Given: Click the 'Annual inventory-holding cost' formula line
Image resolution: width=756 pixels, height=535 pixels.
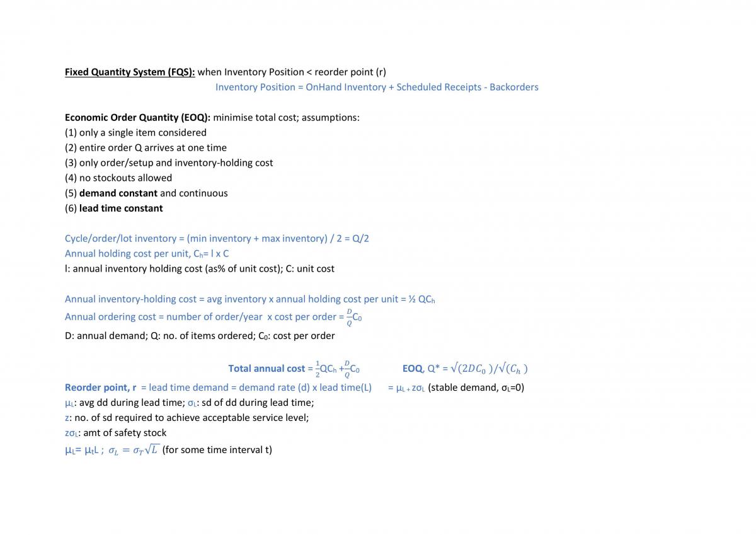Looking at the screenshot, I should click(250, 299).
